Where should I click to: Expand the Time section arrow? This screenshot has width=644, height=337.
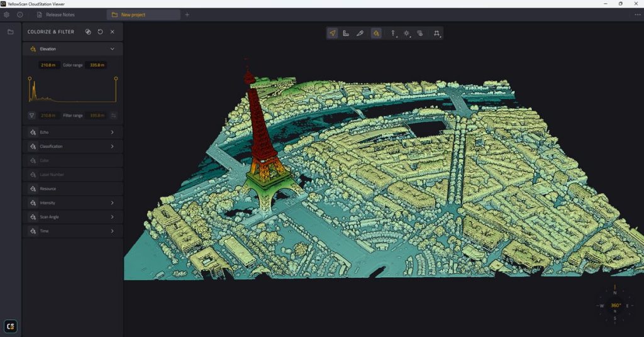tap(112, 231)
